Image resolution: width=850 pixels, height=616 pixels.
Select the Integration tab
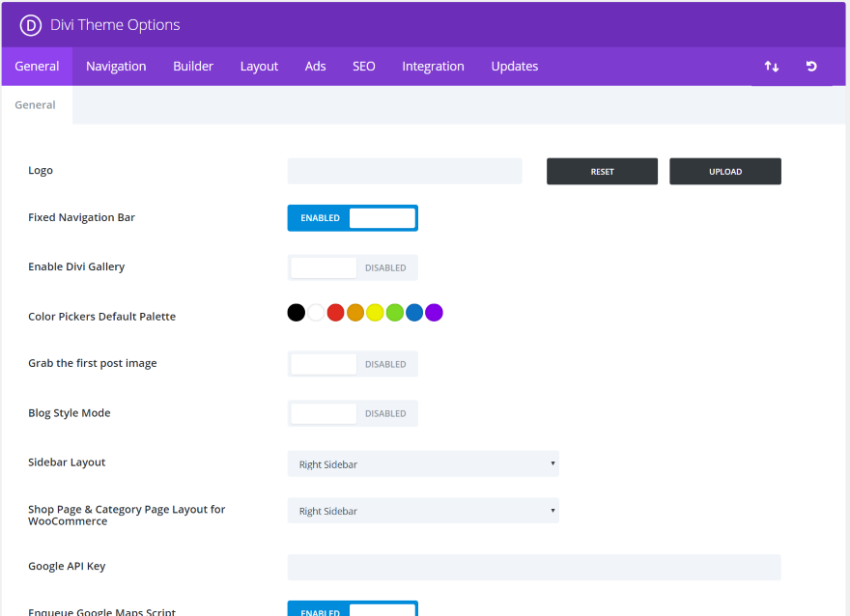tap(433, 67)
